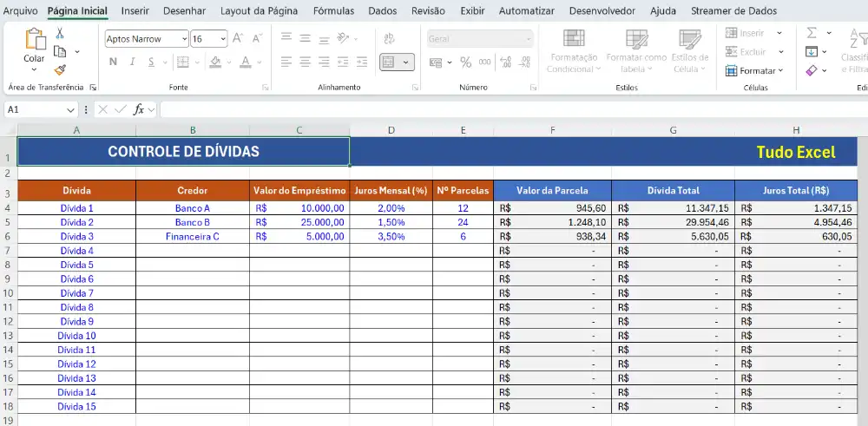Viewport: 868px width, 426px height.
Task: Select the Banco B cell
Action: 193,222
